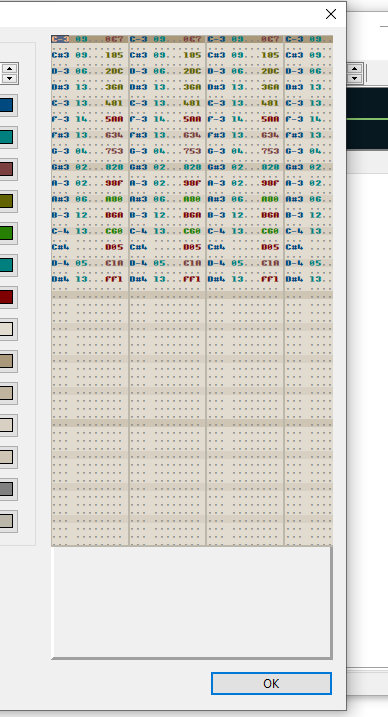Click up arrow of spinner behind dialog
The width and height of the screenshot is (388, 717).
[355, 69]
